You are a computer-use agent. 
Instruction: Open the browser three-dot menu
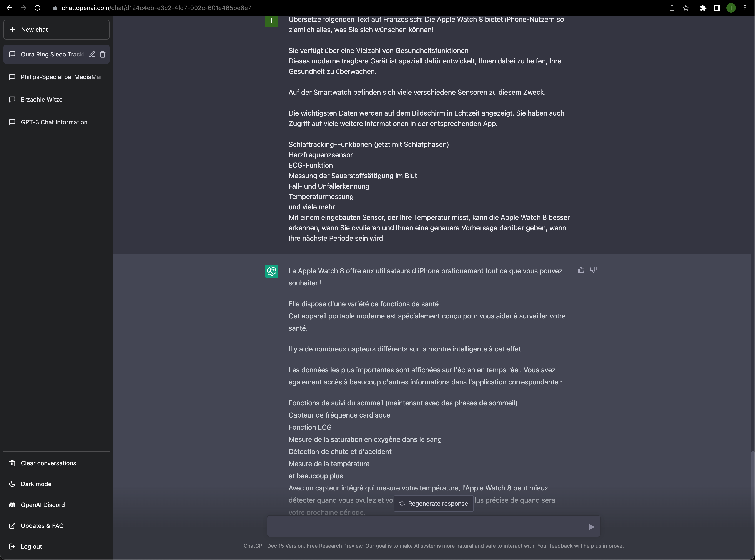click(745, 8)
